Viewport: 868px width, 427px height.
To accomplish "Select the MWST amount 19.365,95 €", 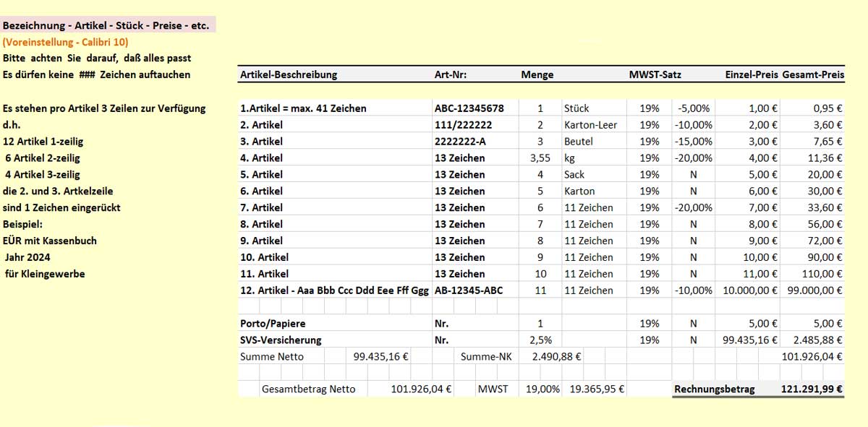I will [x=597, y=389].
